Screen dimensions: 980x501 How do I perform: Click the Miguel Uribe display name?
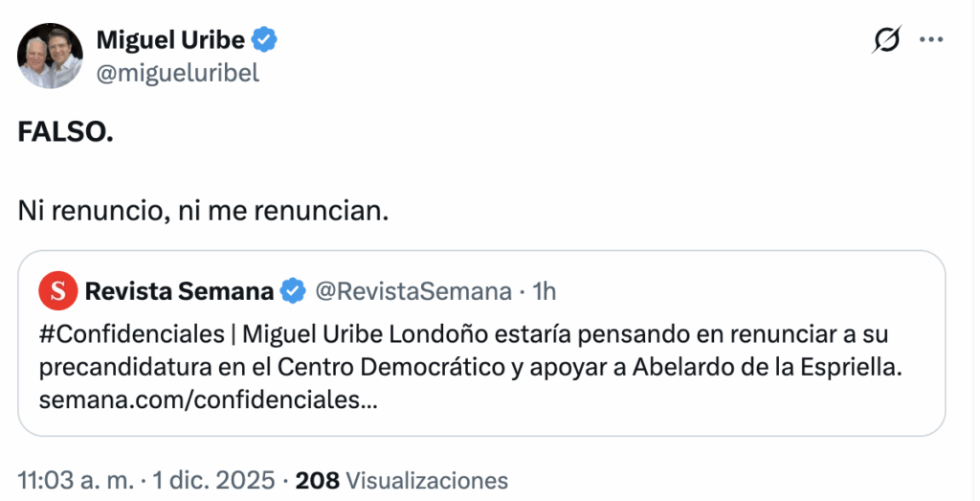[170, 40]
